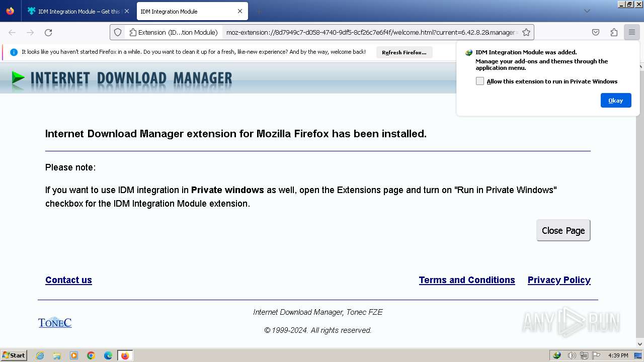Click the Internet Download Manager logo banner
644x362 pixels.
coord(122,78)
